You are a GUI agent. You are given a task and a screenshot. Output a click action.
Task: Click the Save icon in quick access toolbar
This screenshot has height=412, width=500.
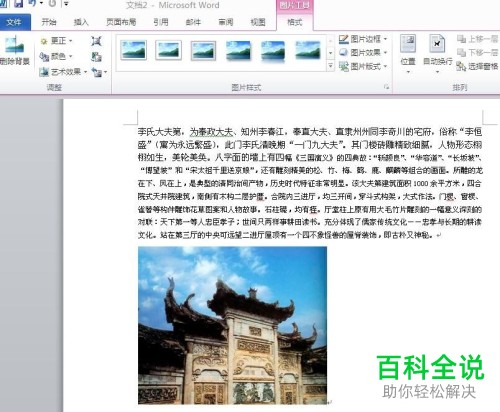click(18, 3)
